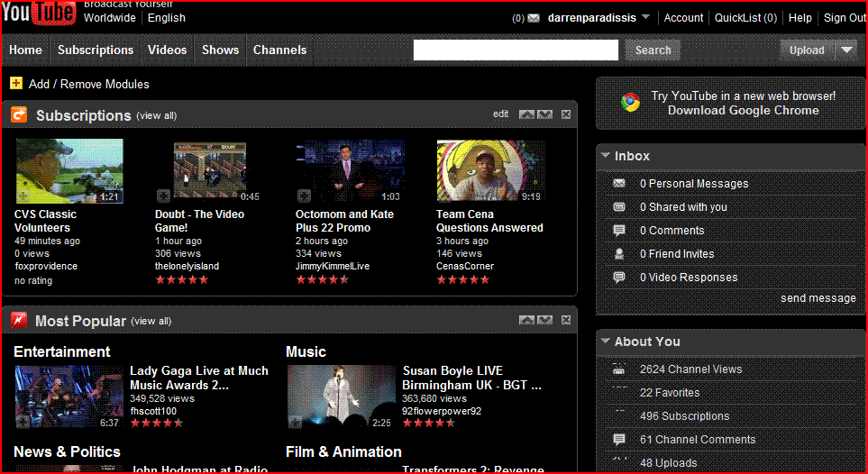Move Most Popular module up
Image resolution: width=868 pixels, height=474 pixels.
coord(526,320)
